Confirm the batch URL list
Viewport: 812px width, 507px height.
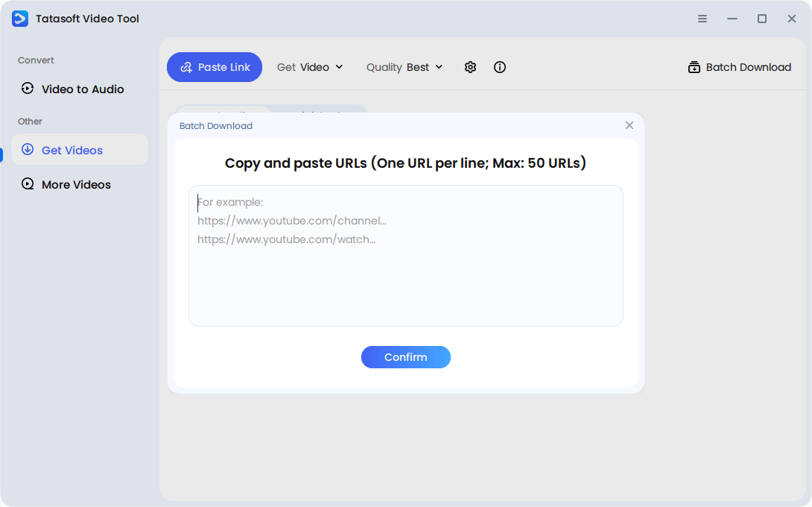click(x=405, y=356)
